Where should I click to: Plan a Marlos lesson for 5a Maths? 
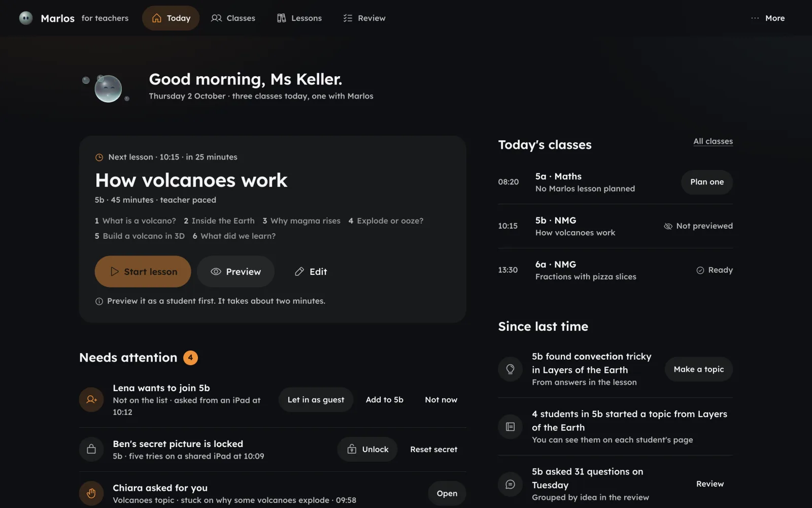pos(707,182)
